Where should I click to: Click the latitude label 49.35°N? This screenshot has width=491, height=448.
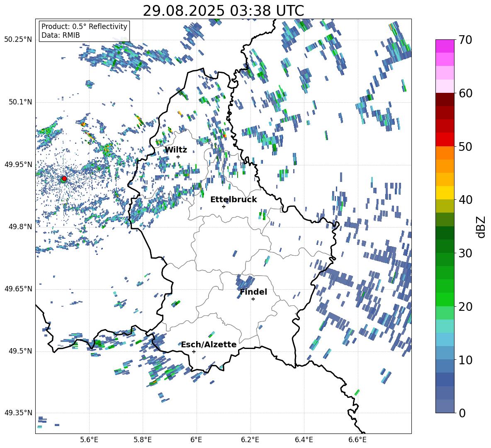coord(18,413)
